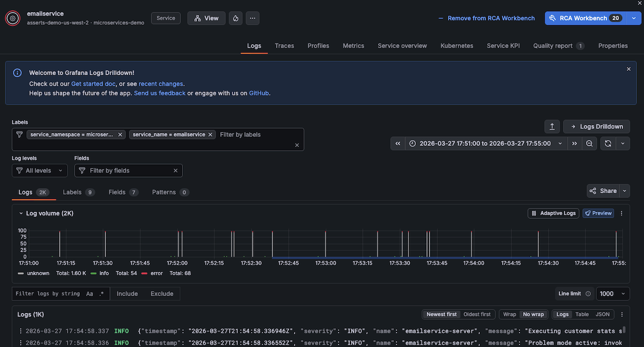Collapse the Log volume panel
This screenshot has height=347, width=644.
(21, 213)
